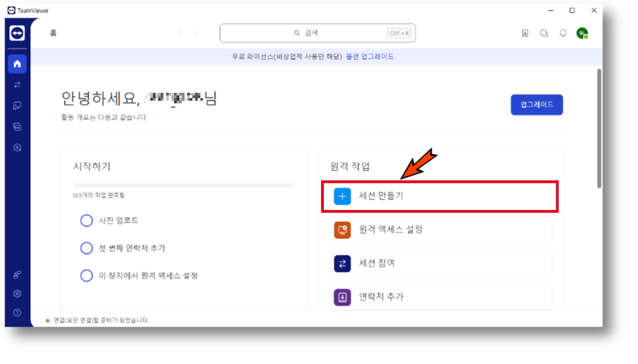The width and height of the screenshot is (638, 364).
Task: Click purple contact icon for 연락처 추가
Action: (342, 297)
